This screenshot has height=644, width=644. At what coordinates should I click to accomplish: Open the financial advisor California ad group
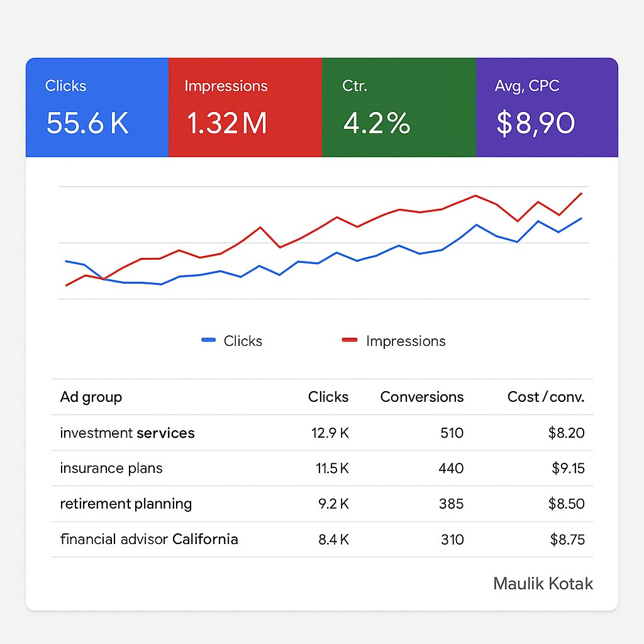click(149, 539)
